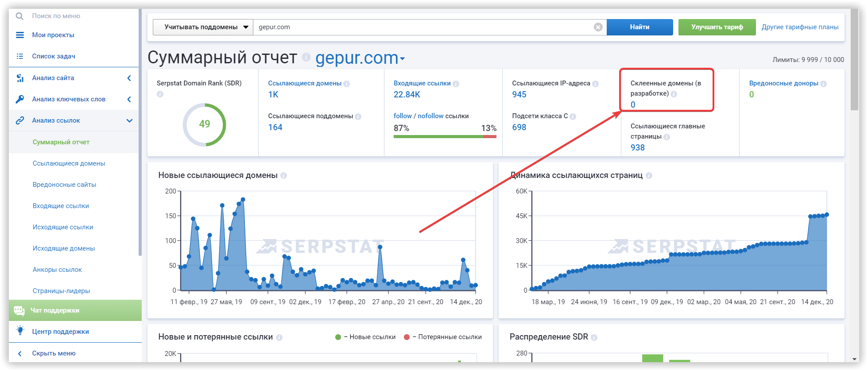This screenshot has height=371, width=868.
Task: Click the Вредоносные доноры title link
Action: (783, 83)
